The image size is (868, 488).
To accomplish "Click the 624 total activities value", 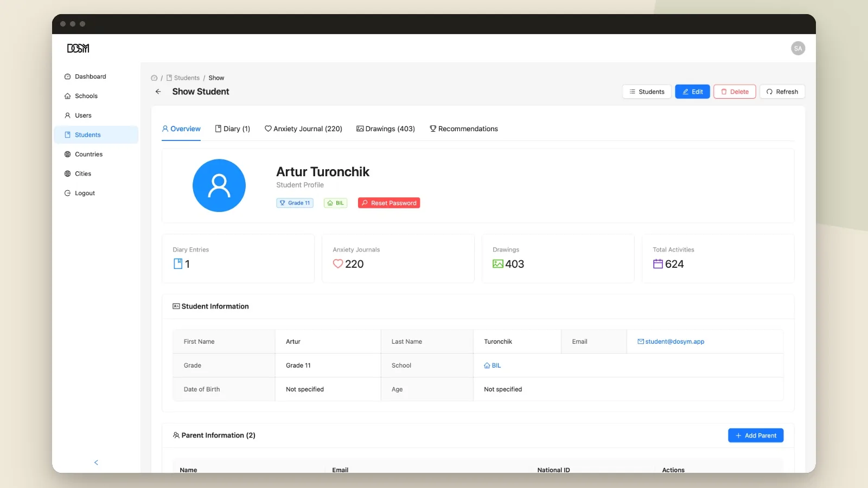I will click(674, 264).
